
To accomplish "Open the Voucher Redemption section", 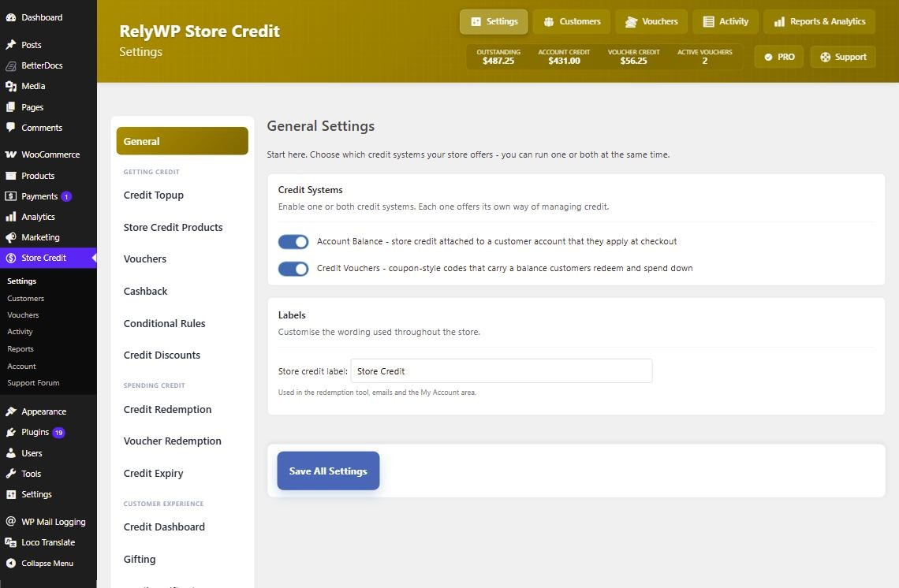I will (173, 441).
